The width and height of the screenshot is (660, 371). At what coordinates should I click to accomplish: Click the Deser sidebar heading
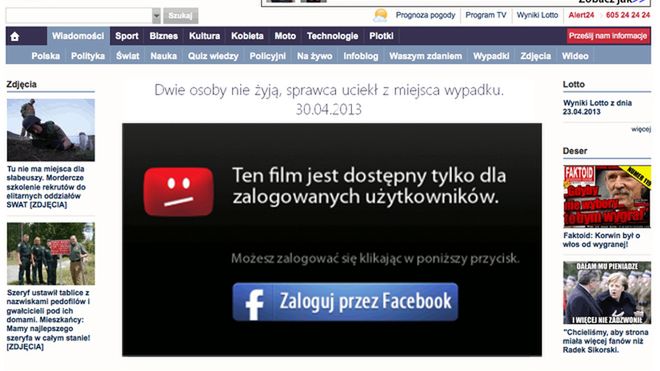(575, 151)
